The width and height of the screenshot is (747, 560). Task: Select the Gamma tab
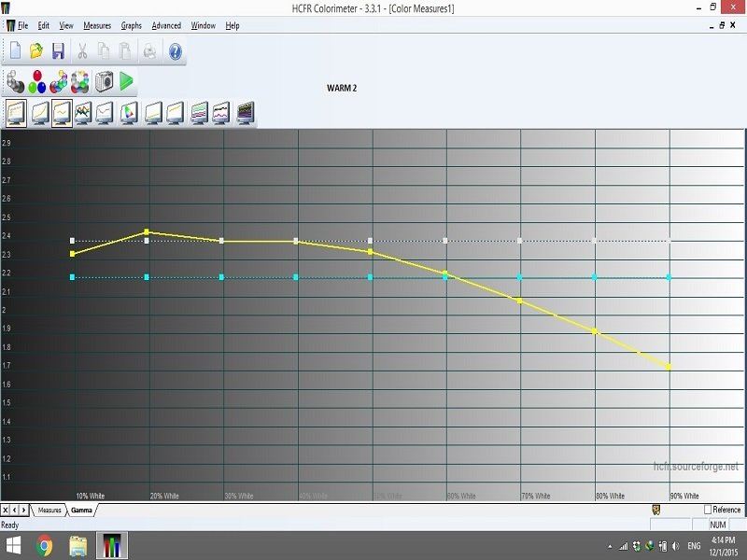(80, 511)
